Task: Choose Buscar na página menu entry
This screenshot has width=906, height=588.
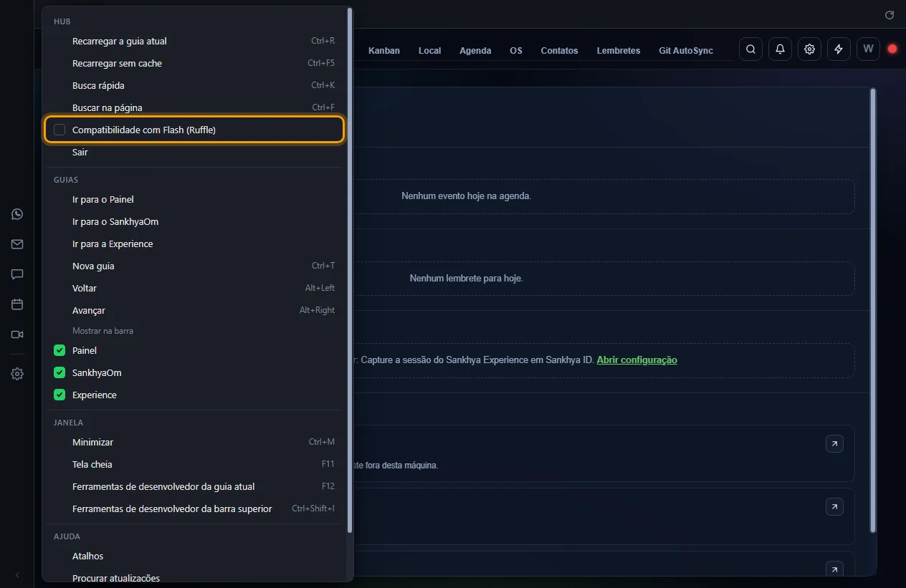Action: coord(195,107)
